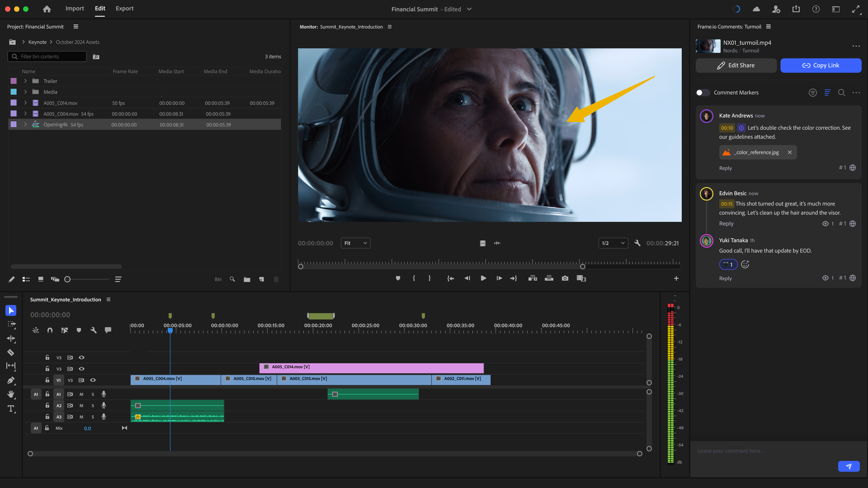Select the Pen tool in timeline toolbar
The image size is (868, 488).
point(11,380)
